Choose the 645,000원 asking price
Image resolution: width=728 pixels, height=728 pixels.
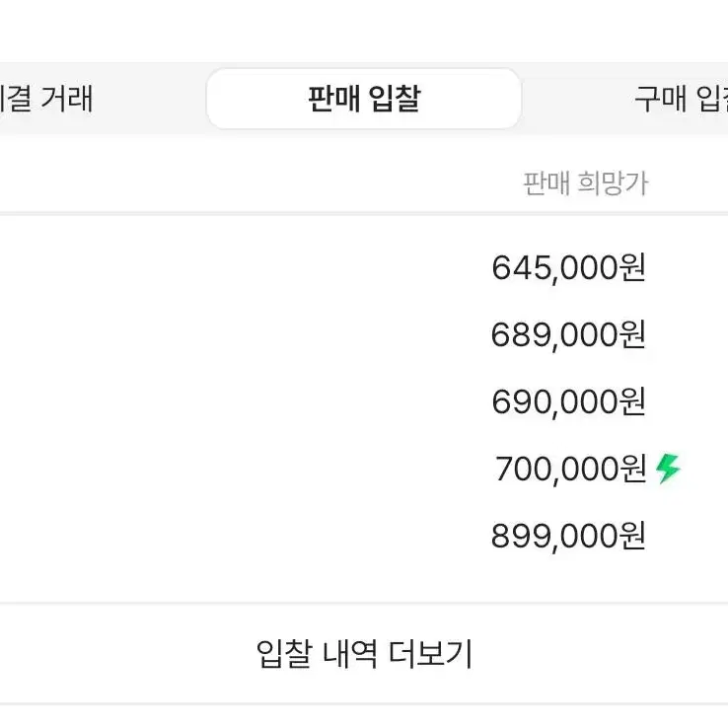[x=568, y=268]
